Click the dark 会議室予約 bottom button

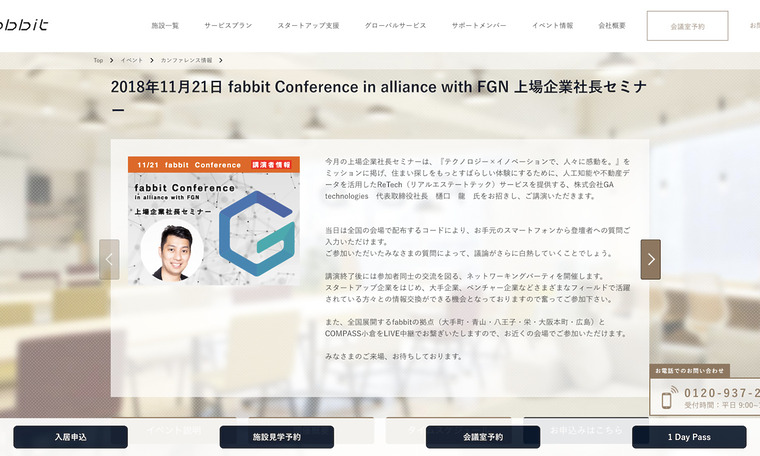[x=483, y=437]
